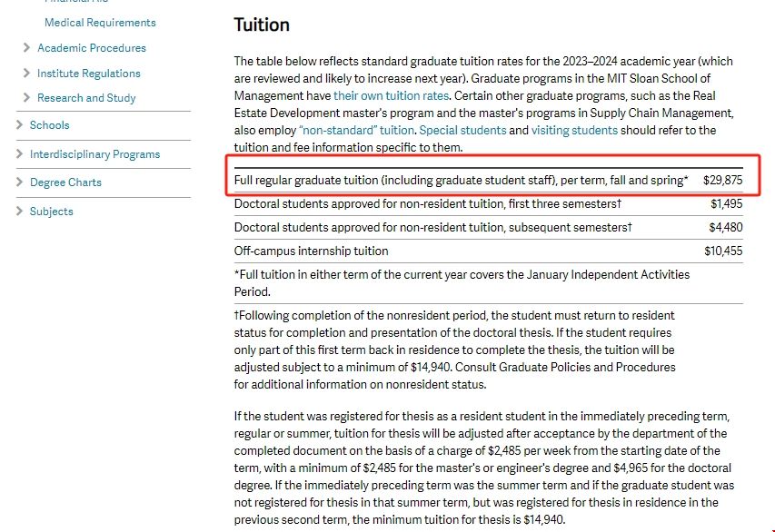Viewport: 775px width, 532px height.
Task: Expand the Interdisciplinary Programs arrow
Action: click(19, 154)
